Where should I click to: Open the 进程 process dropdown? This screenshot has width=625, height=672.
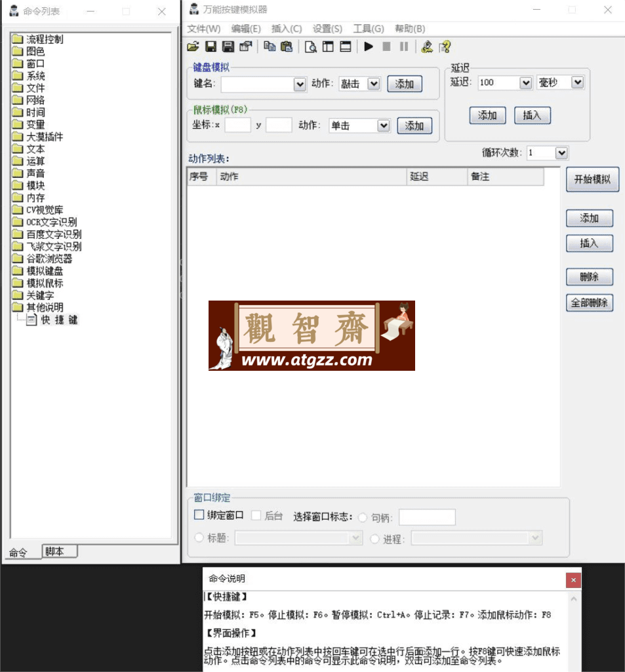535,538
